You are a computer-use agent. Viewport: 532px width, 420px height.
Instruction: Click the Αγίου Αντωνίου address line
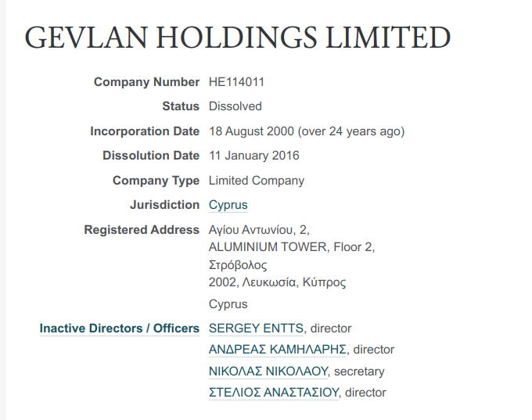coord(259,230)
